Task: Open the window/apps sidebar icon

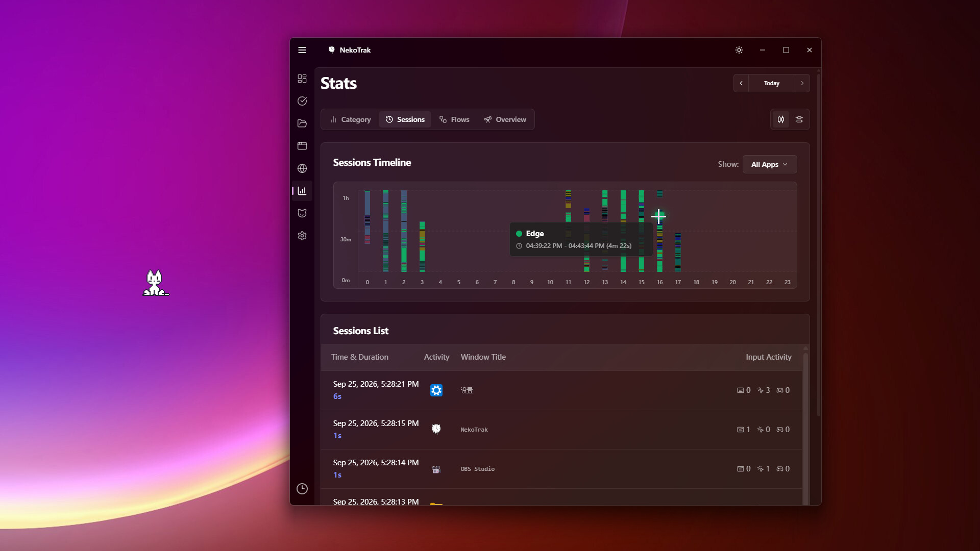Action: (302, 146)
